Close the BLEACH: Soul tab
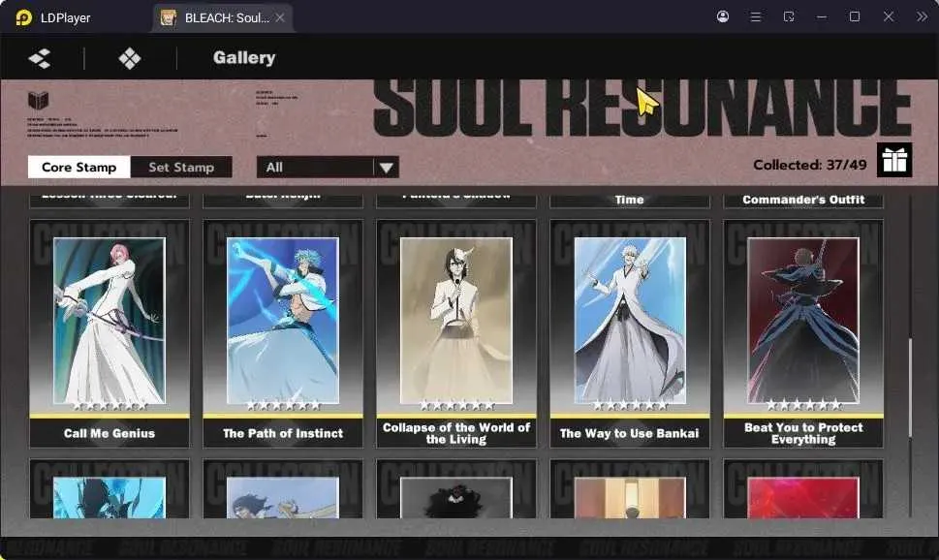 pyautogui.click(x=280, y=18)
